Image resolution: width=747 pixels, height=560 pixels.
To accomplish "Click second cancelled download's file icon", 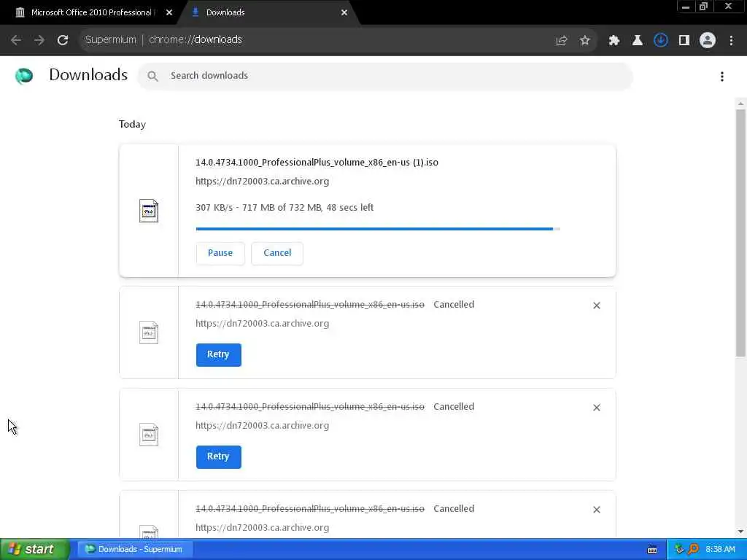I will click(149, 435).
